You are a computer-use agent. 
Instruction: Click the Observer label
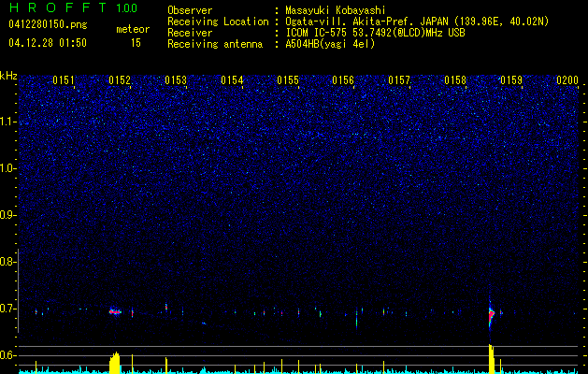[190, 10]
